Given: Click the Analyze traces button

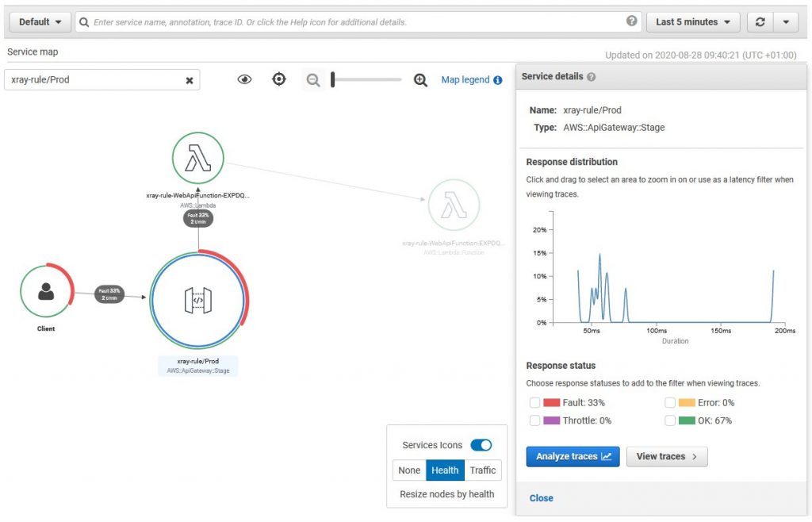Looking at the screenshot, I should (573, 456).
